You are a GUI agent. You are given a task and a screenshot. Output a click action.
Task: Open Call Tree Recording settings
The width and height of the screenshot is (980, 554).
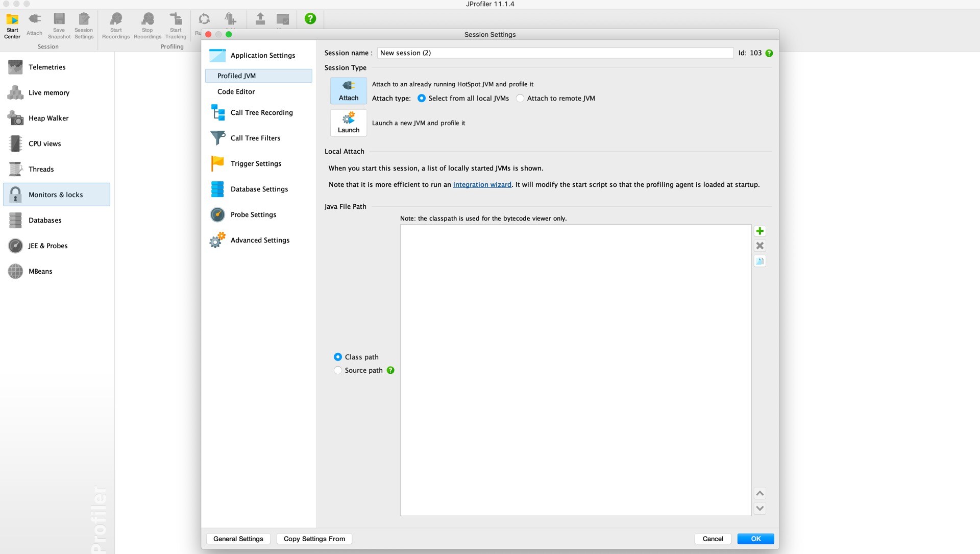click(x=259, y=112)
